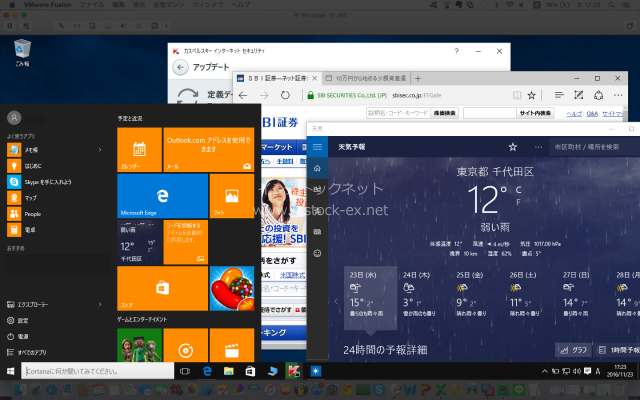Open Kaspersky help question mark
This screenshot has width=640, height=400.
pyautogui.click(x=457, y=51)
